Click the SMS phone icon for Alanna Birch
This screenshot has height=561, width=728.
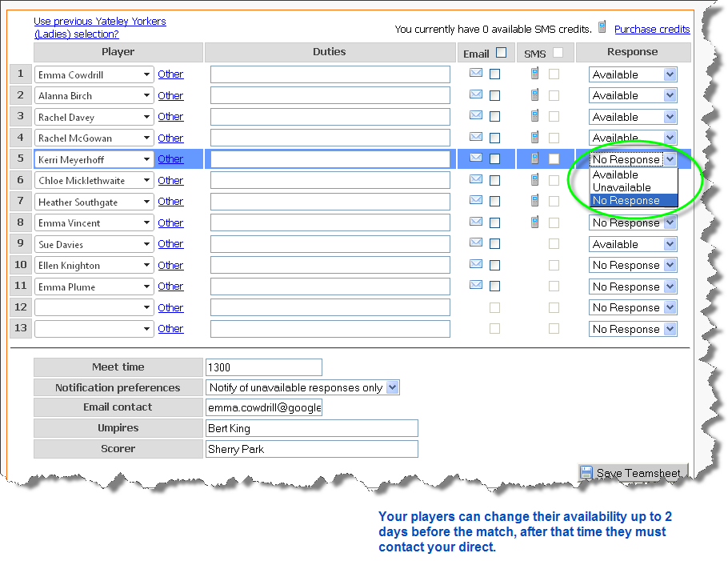(x=534, y=94)
